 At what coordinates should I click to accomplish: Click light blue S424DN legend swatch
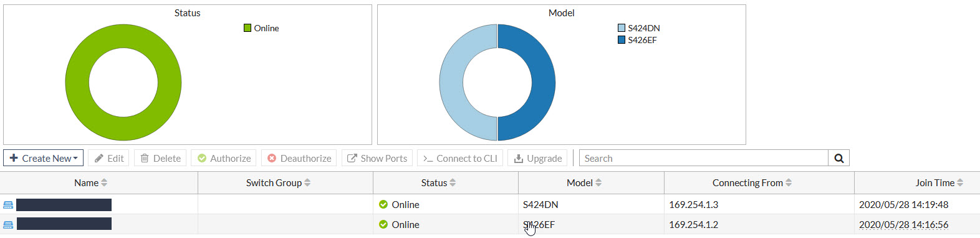(x=622, y=28)
